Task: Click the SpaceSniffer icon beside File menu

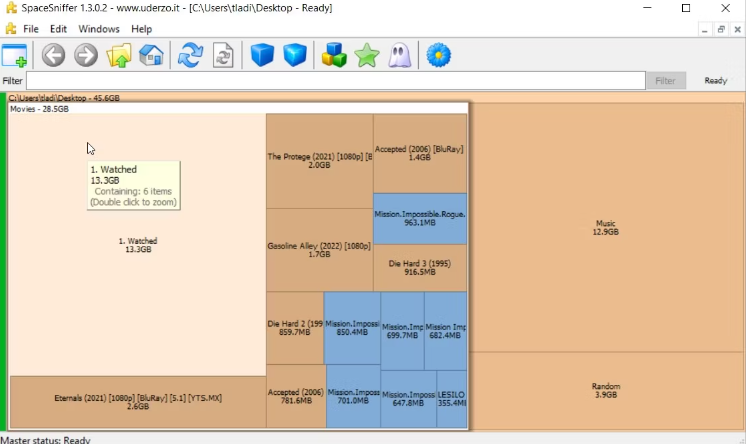Action: tap(10, 29)
